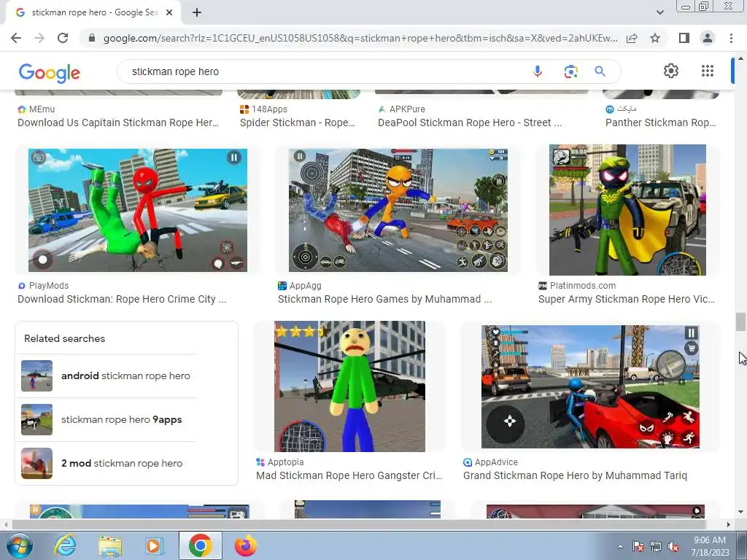Select related search 2 mod stickman rope hero
The width and height of the screenshot is (747, 560).
click(106, 463)
